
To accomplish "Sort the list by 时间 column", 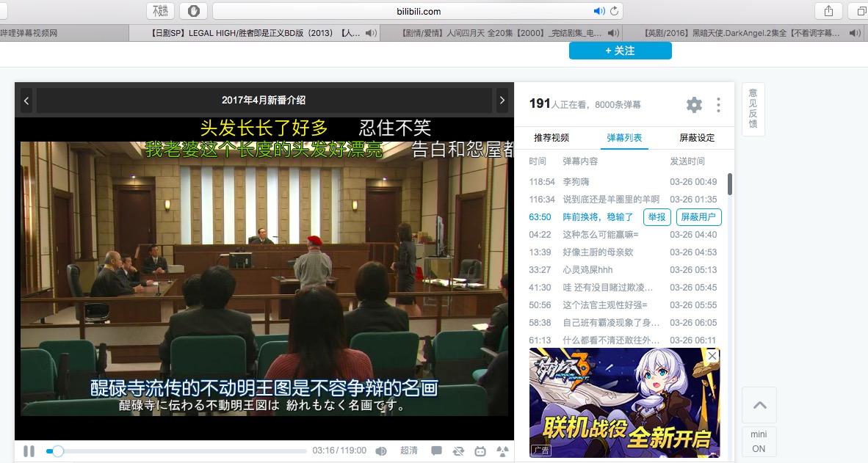I will (x=538, y=161).
